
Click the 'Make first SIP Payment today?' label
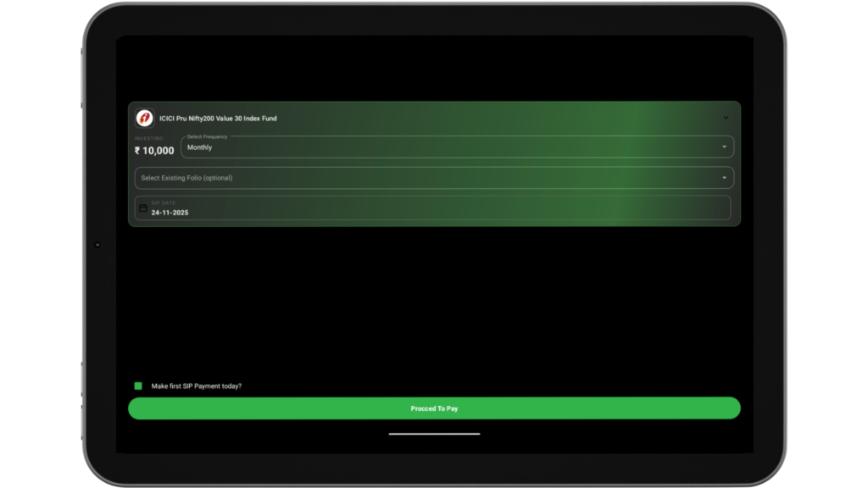pyautogui.click(x=197, y=386)
